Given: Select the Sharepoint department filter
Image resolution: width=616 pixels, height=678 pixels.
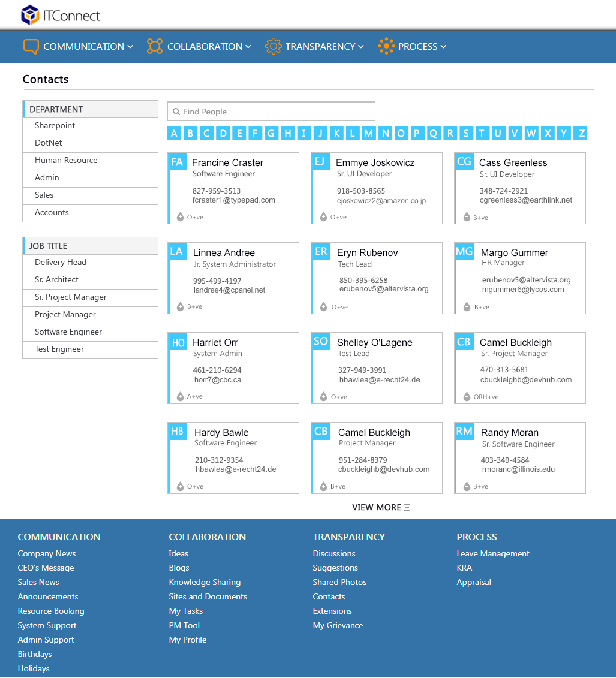Looking at the screenshot, I should coord(91,126).
